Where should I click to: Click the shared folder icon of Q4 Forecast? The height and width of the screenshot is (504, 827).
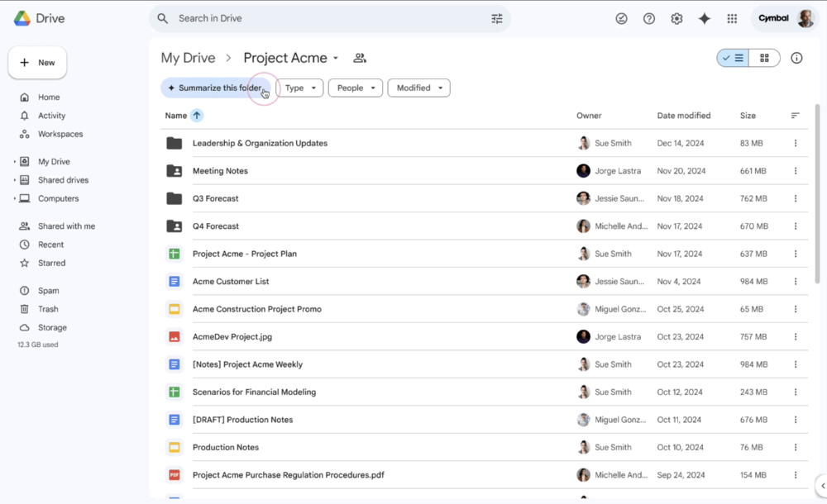click(174, 226)
